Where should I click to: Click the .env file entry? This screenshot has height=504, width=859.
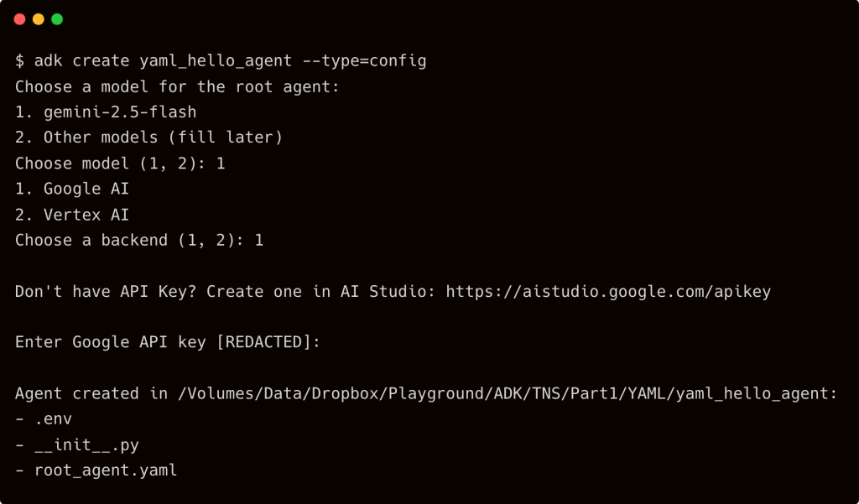[x=53, y=419]
